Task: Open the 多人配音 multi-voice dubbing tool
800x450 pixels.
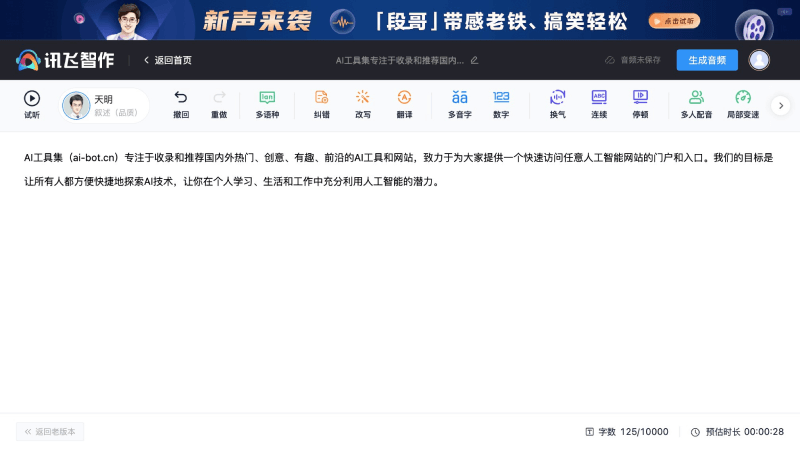Action: pyautogui.click(x=696, y=104)
